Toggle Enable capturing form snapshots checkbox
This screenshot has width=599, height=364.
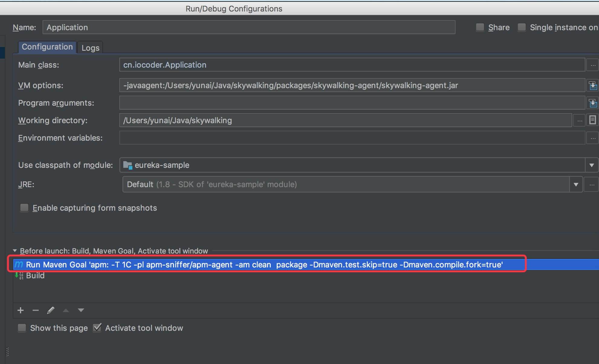(24, 208)
